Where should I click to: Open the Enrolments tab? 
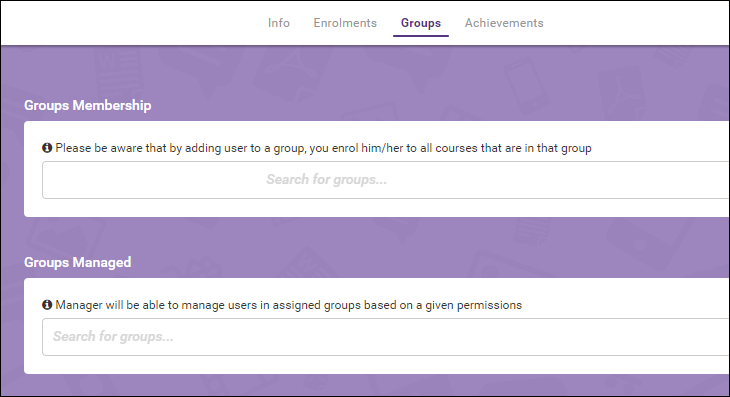point(345,23)
